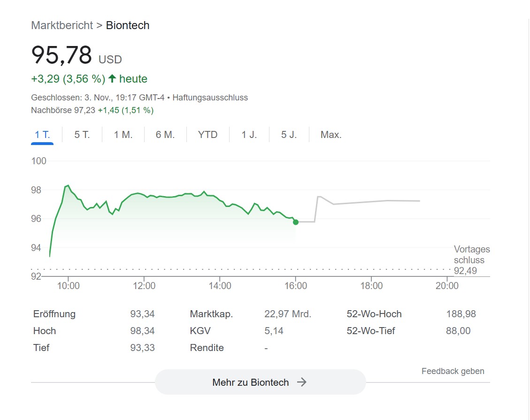Screen dimensions: 530x420
Task: Click the green up arrow next to heute
Action: pos(112,78)
